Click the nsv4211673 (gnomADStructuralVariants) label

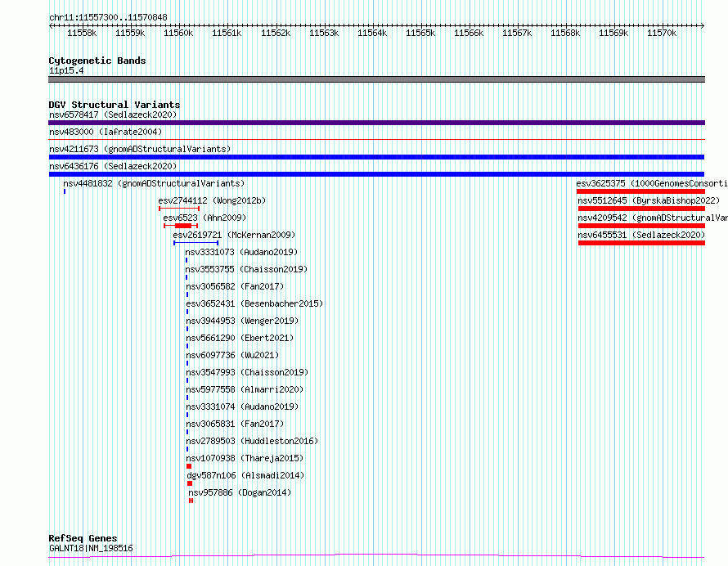[140, 149]
